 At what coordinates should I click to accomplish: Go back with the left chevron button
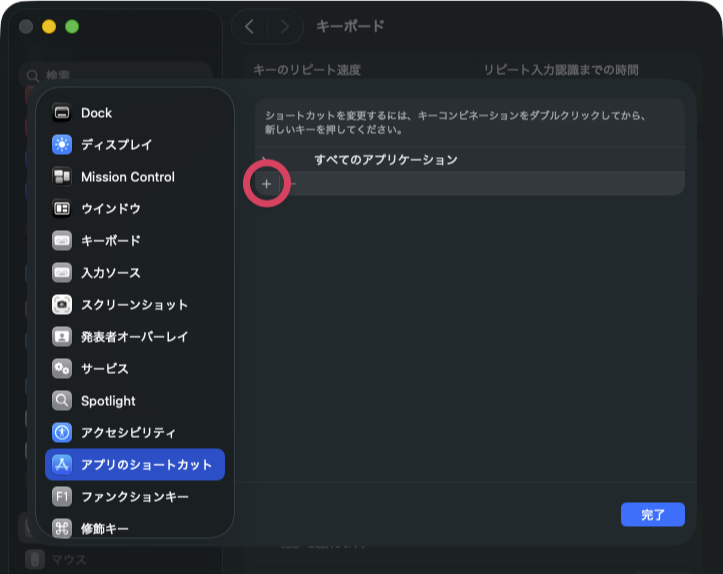pyautogui.click(x=249, y=27)
